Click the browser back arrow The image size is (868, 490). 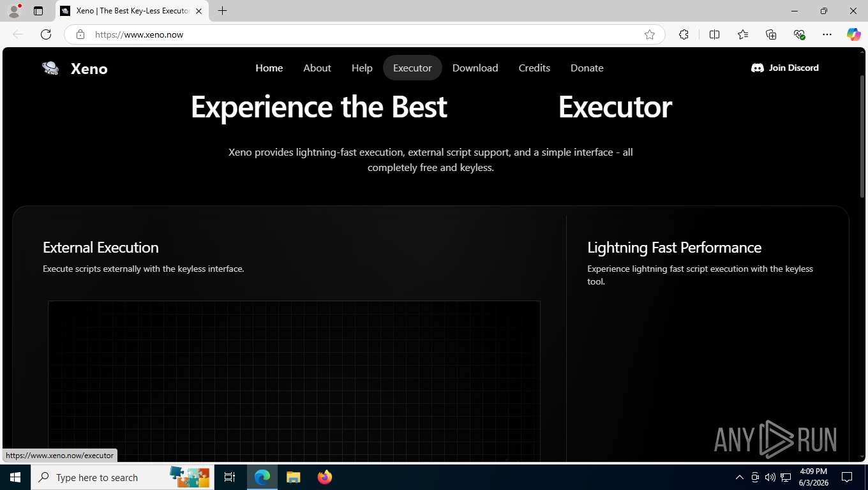pos(18,34)
